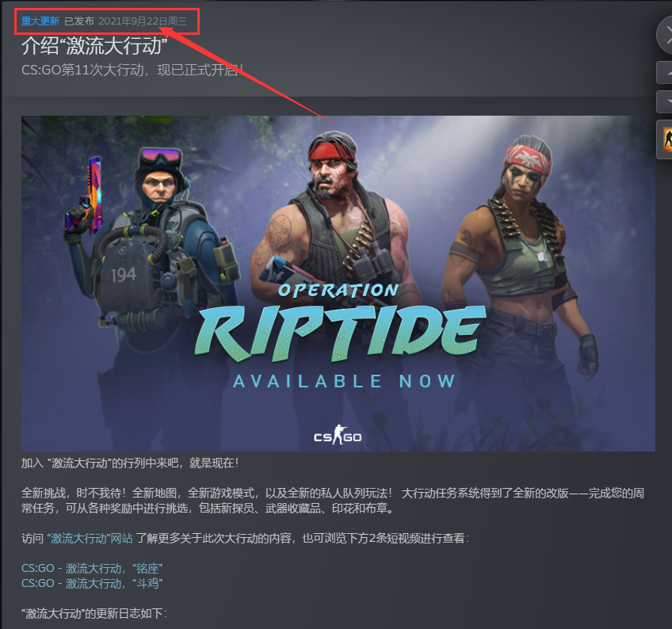Image resolution: width=672 pixels, height=629 pixels.
Task: Click the announcement title 介绍"激流大行动"
Action: pos(94,45)
